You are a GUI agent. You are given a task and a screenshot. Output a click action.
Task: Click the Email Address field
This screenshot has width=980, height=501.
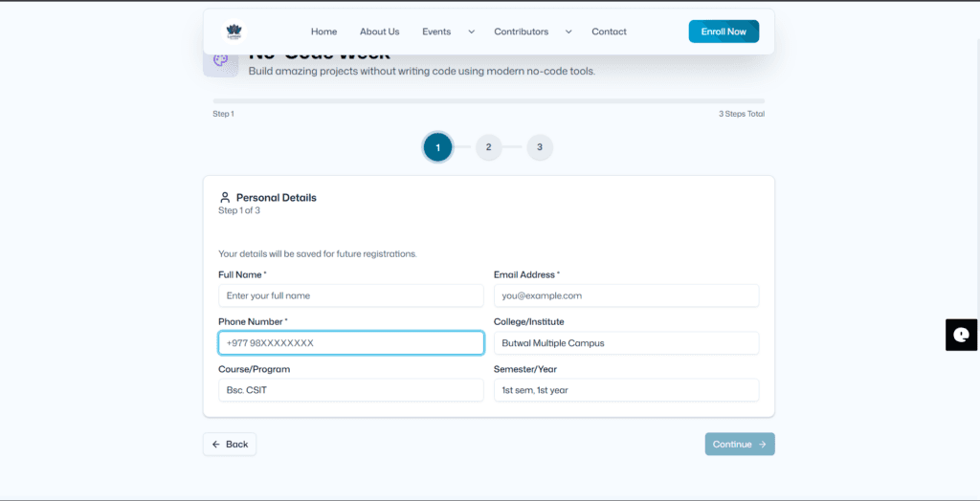click(x=626, y=295)
